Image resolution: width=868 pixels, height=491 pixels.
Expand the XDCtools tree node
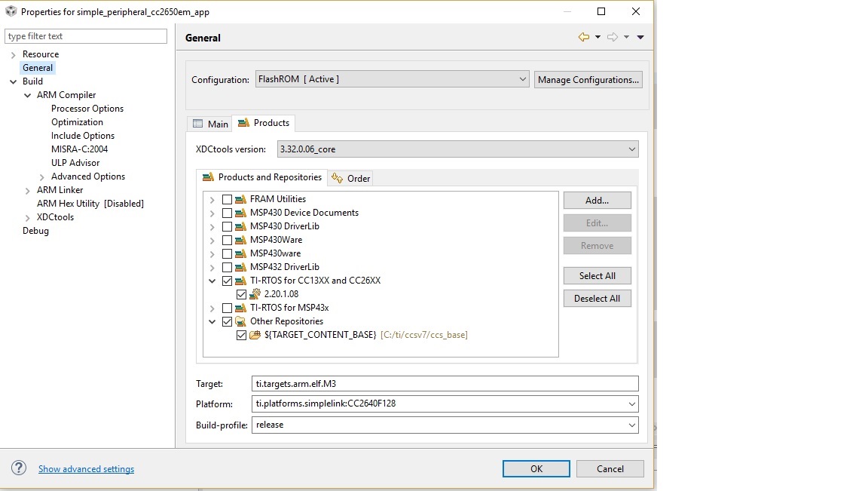[28, 217]
